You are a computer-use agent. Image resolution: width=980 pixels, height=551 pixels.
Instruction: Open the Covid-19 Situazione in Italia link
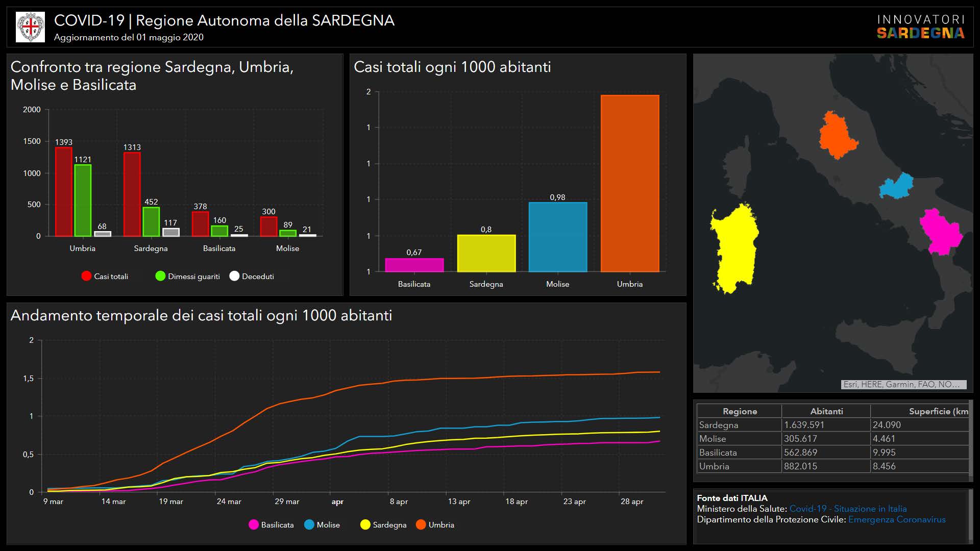848,509
